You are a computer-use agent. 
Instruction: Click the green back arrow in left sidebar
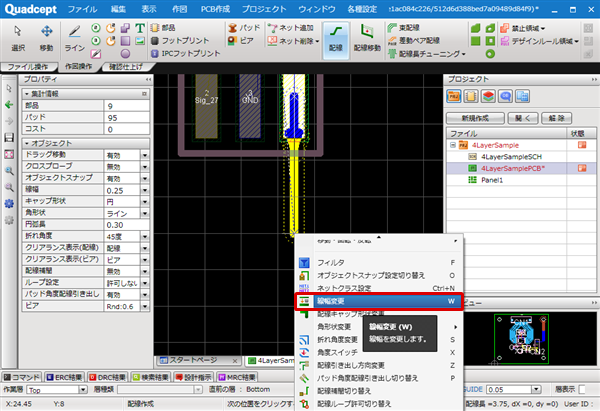(x=9, y=105)
